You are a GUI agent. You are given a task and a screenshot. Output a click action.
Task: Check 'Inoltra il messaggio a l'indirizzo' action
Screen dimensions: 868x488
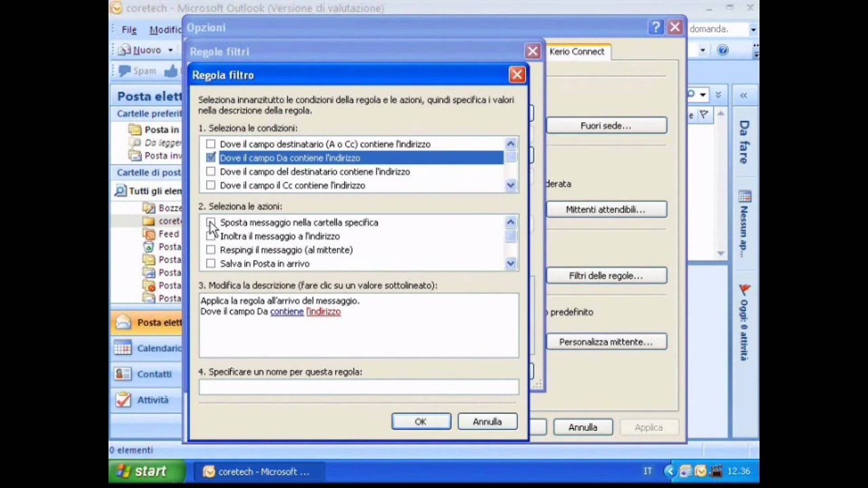click(x=211, y=236)
